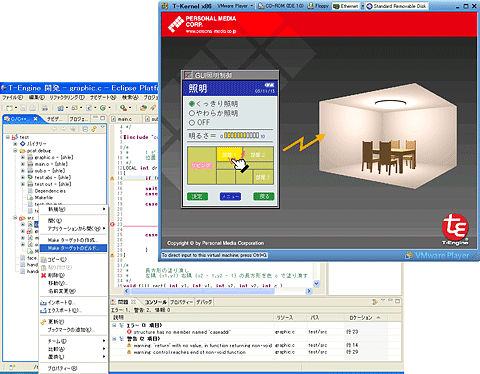Screen dimensions: 480x374
Task: Open the VMware Player dropdown menu
Action: point(235,6)
